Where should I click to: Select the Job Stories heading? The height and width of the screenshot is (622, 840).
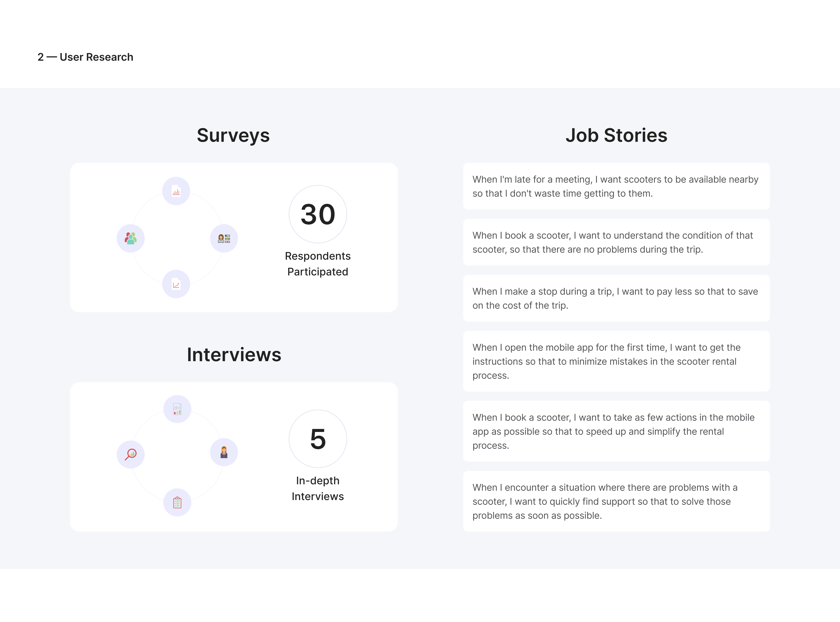(x=616, y=135)
